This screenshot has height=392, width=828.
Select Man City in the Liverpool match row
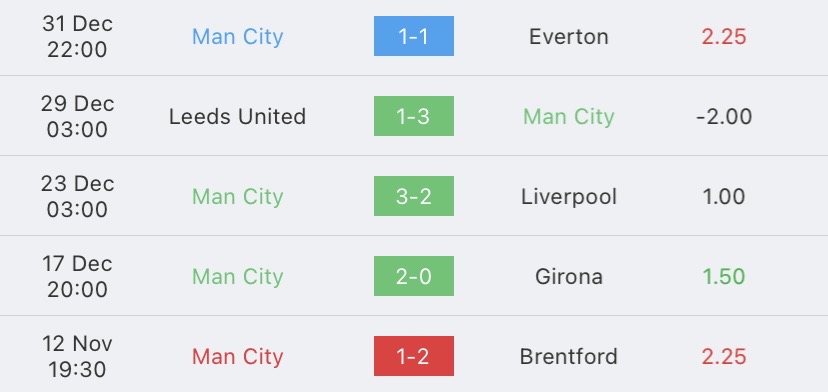tap(238, 197)
